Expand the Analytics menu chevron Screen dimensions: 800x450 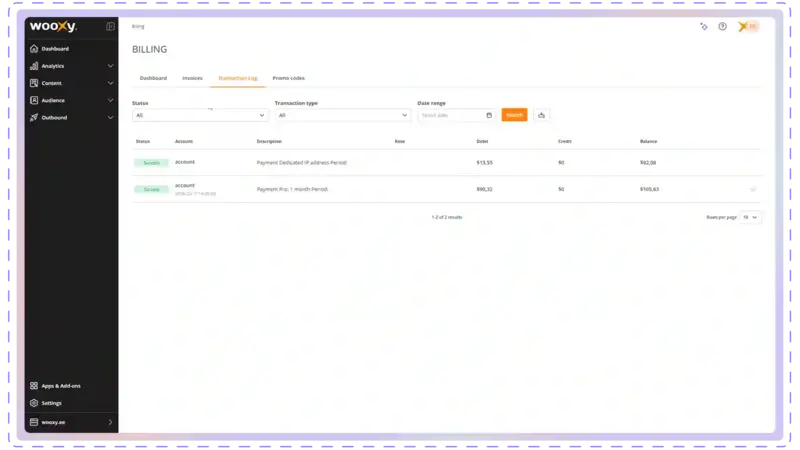(110, 66)
